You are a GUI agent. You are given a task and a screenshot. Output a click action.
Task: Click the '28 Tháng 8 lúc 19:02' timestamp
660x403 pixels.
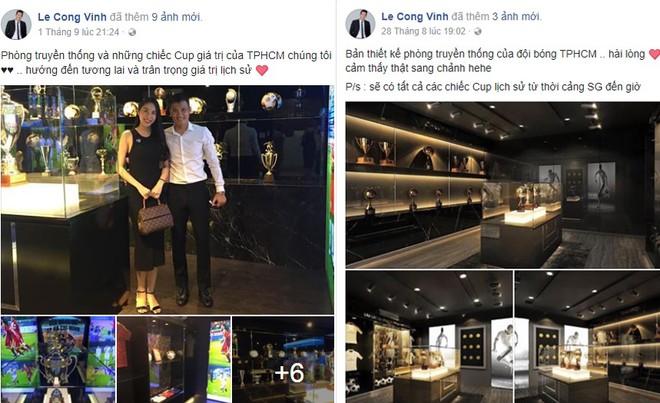pyautogui.click(x=423, y=32)
